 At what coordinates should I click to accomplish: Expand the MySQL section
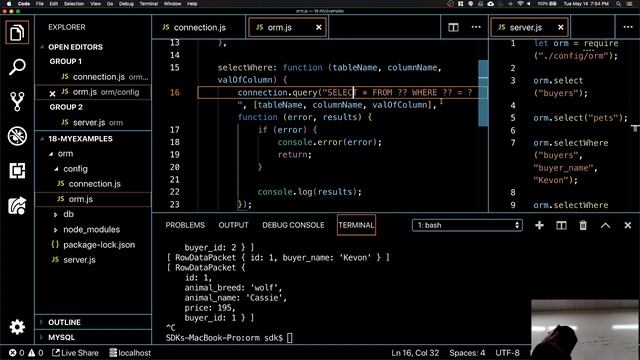coord(61,338)
